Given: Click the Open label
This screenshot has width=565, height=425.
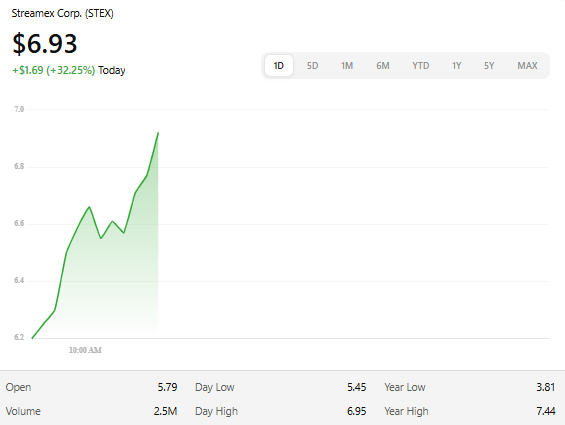Looking at the screenshot, I should [x=18, y=387].
